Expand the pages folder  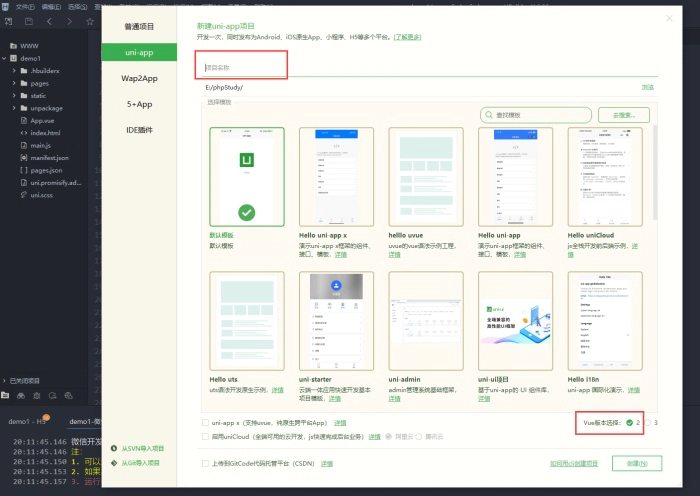(14, 83)
